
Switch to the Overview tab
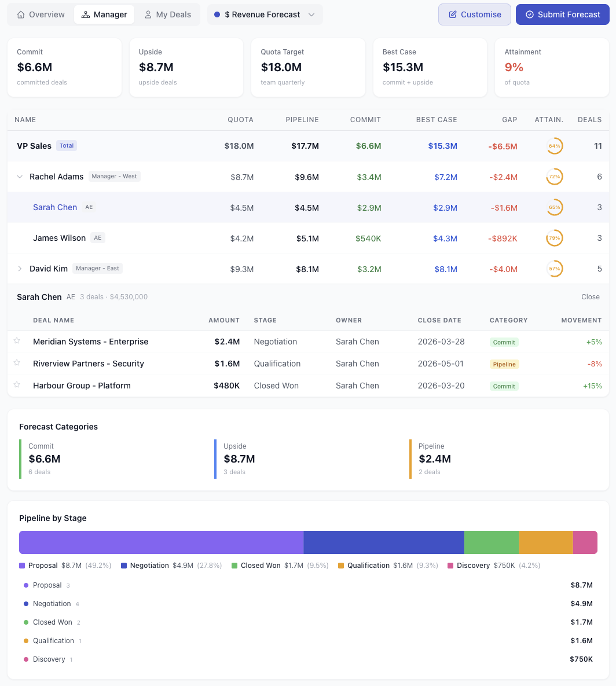pos(41,14)
